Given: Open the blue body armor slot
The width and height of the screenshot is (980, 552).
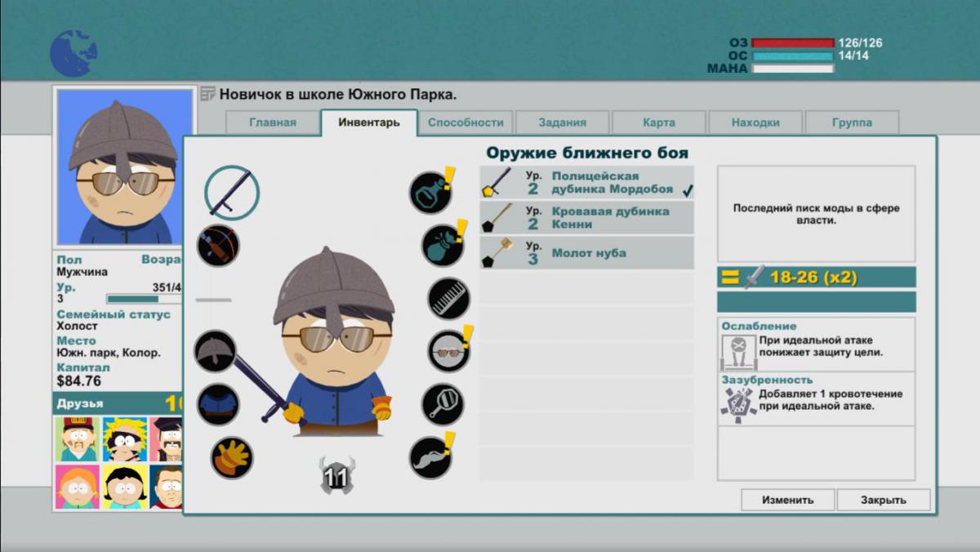Looking at the screenshot, I should [x=218, y=404].
